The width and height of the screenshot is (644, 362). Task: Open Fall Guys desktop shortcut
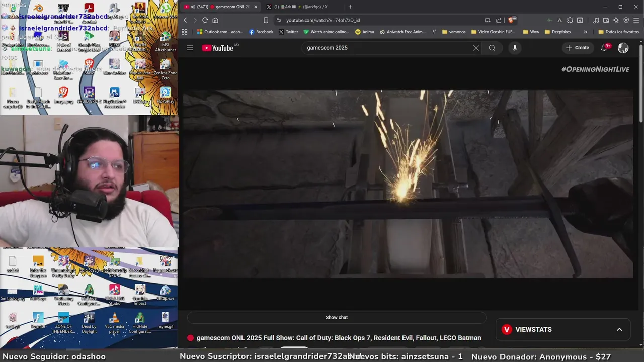38,293
